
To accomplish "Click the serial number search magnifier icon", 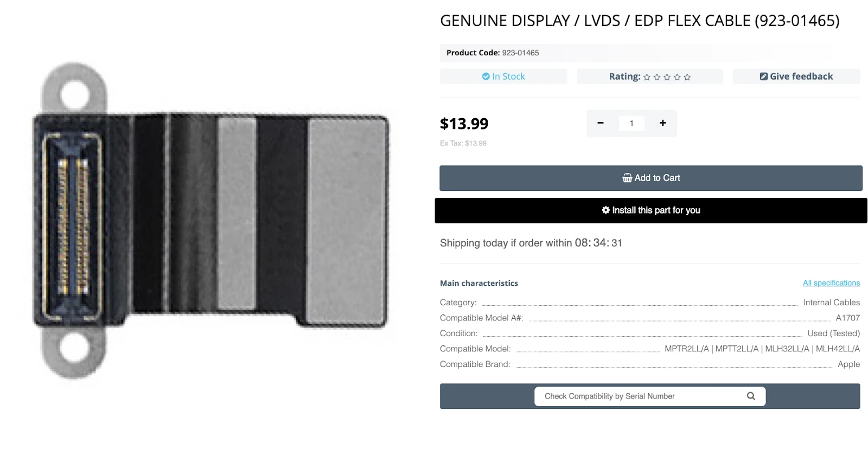I will pyautogui.click(x=751, y=396).
